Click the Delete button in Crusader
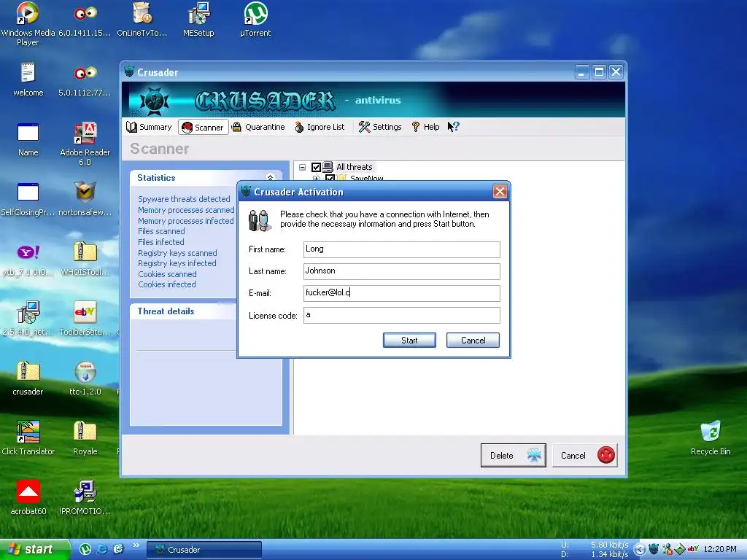The width and height of the screenshot is (747, 560). (x=513, y=455)
